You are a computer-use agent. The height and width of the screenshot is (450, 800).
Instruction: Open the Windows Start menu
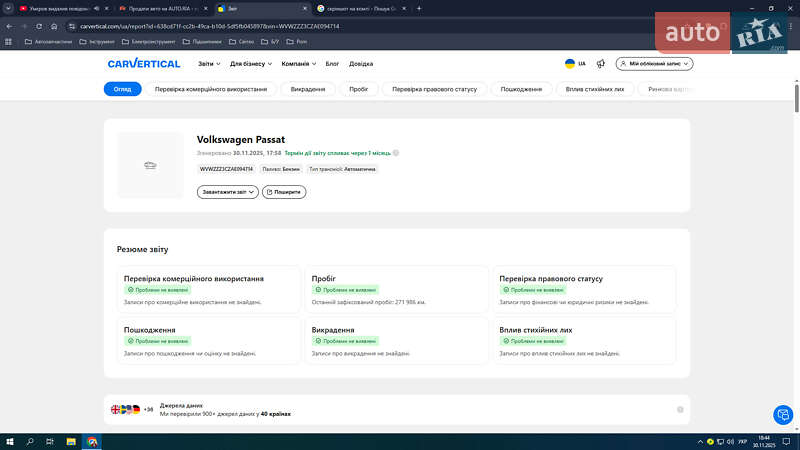tap(10, 442)
